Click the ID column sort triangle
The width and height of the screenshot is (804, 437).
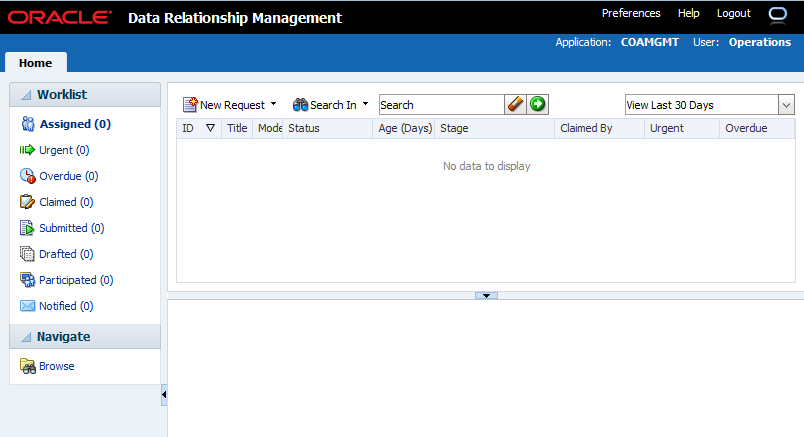coord(210,128)
